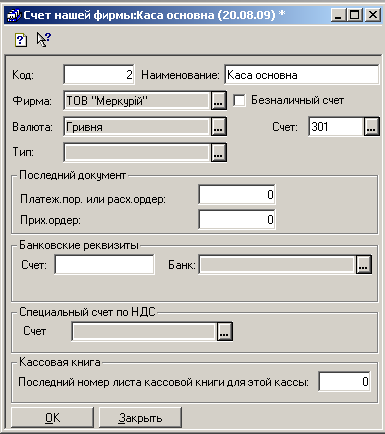
Task: Edit the Наименование field Каса основна
Action: coord(302,75)
